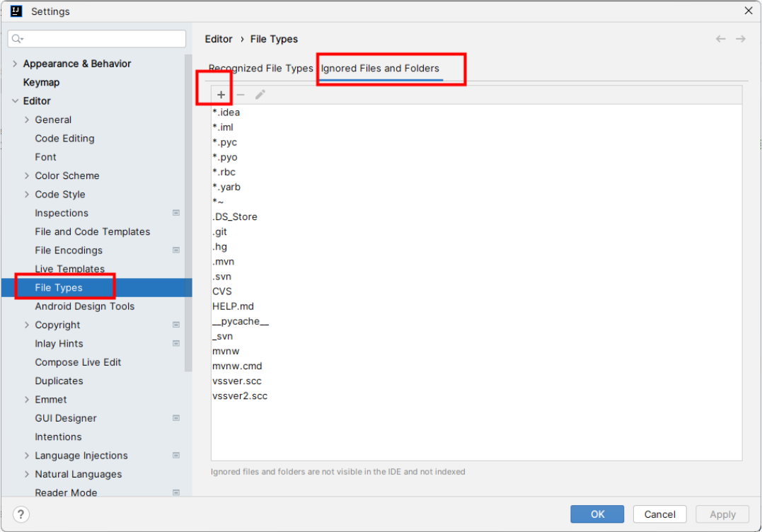Click the OK button
The width and height of the screenshot is (762, 532).
point(597,514)
